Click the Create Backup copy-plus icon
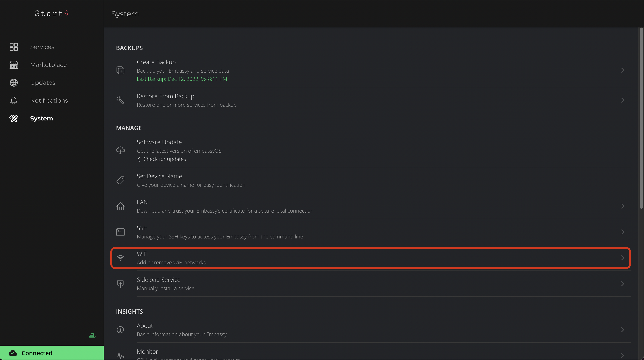 [x=120, y=70]
